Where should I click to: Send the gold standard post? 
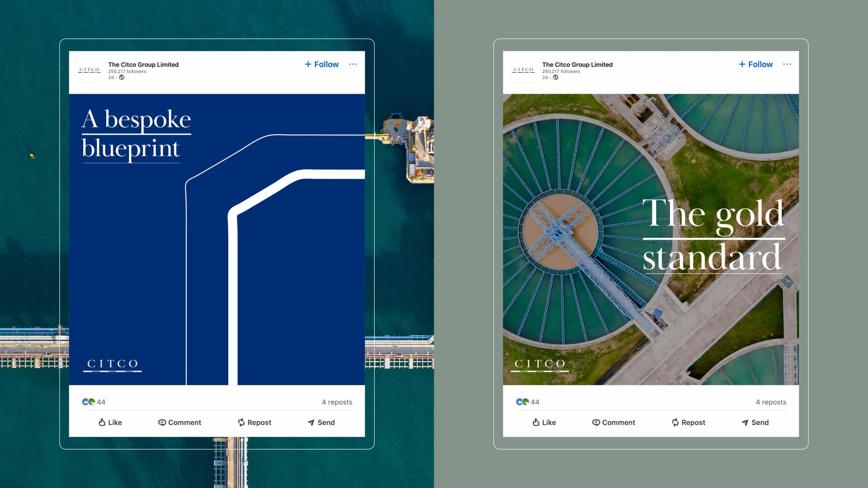click(755, 422)
